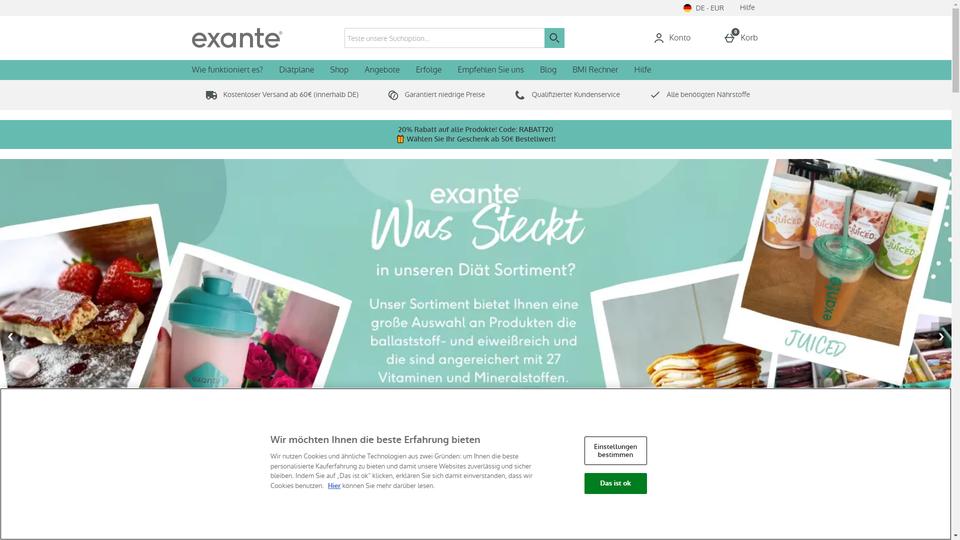Open DE - EUR country selector
Image resolution: width=960 pixels, height=540 pixels.
click(703, 8)
